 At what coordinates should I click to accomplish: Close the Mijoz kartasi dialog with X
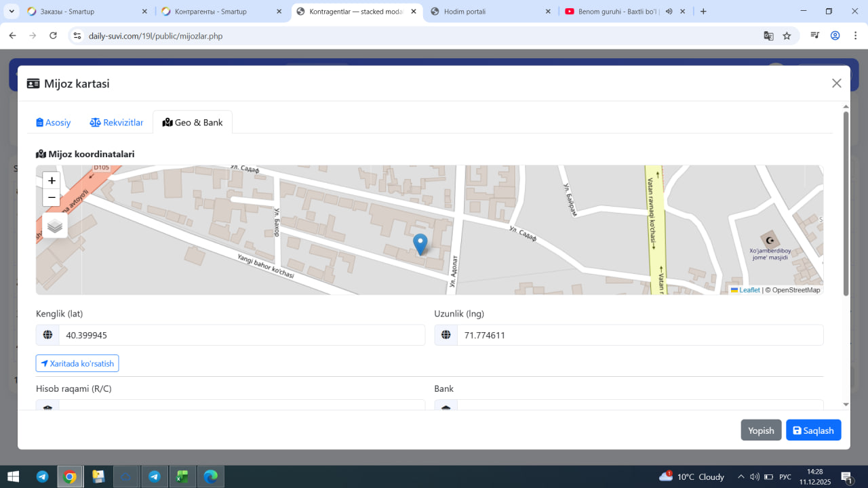[x=836, y=83]
